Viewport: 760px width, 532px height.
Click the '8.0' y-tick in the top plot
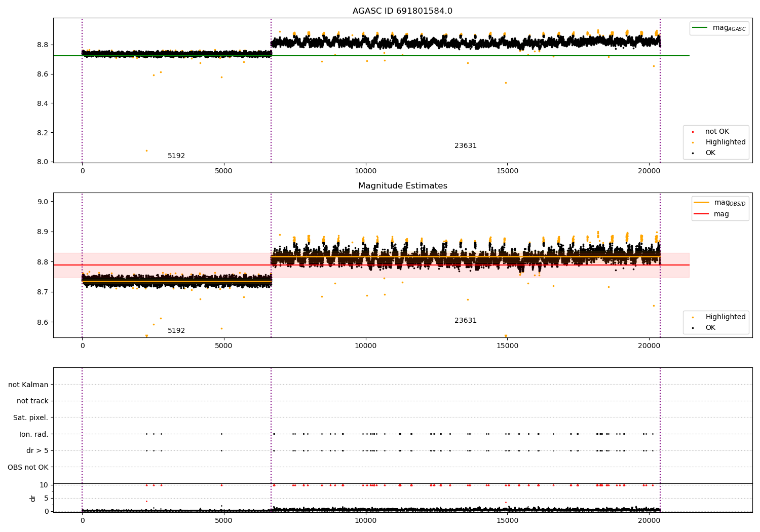point(42,162)
